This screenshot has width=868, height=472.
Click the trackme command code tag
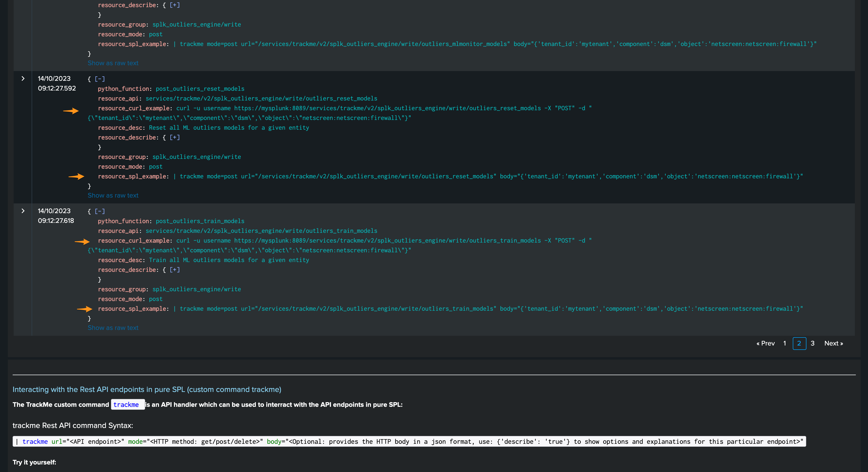pos(126,405)
